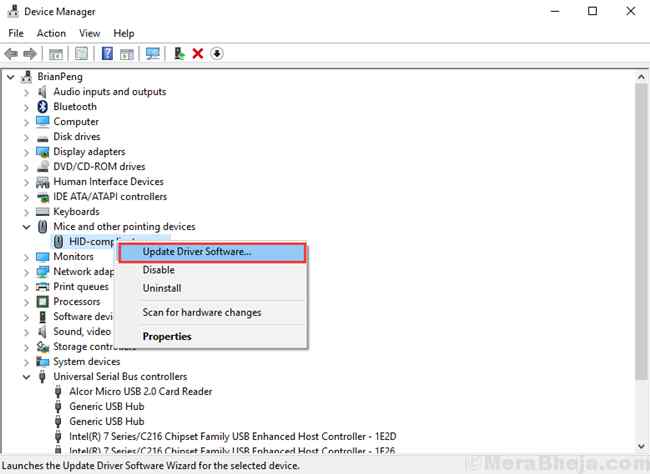Click the Monitors category icon

pyautogui.click(x=42, y=257)
